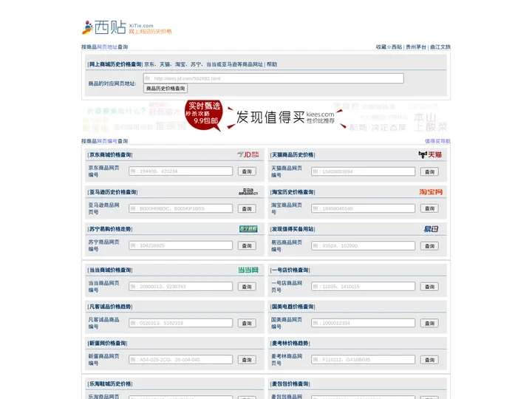Click 查询 button for 淘宝商品

tap(429, 208)
